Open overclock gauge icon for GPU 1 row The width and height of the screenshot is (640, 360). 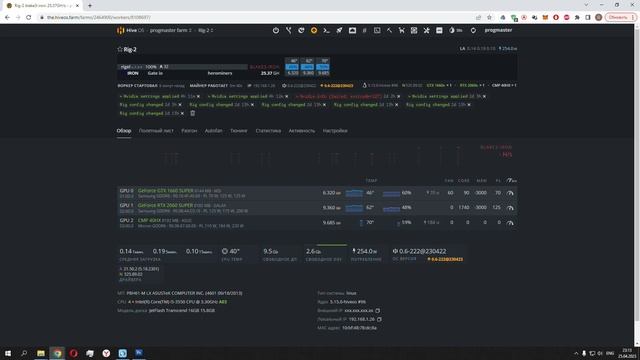click(510, 208)
